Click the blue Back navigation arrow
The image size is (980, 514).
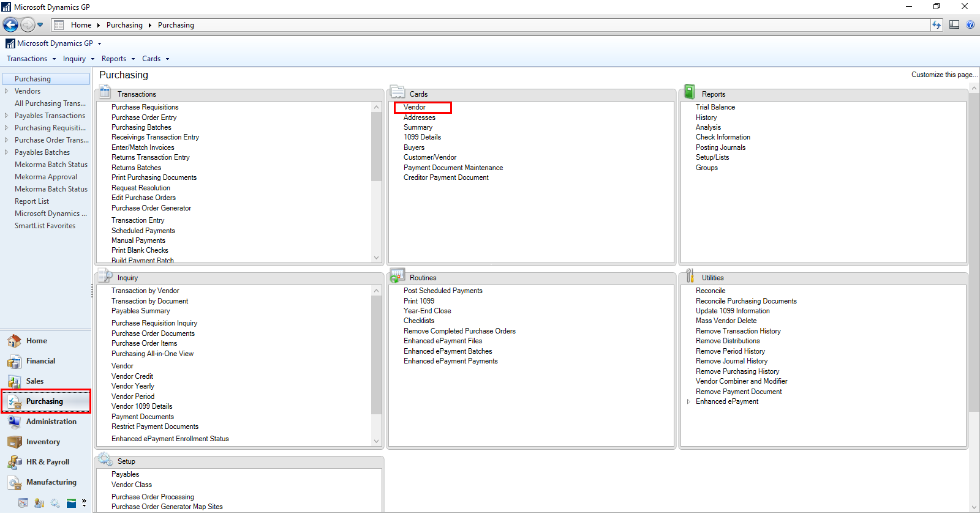(x=10, y=25)
